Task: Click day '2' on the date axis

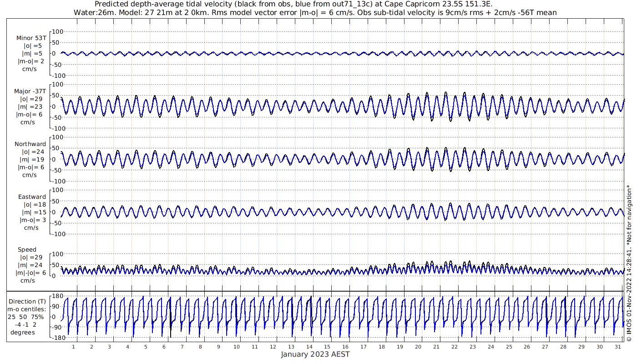Action: pyautogui.click(x=91, y=347)
